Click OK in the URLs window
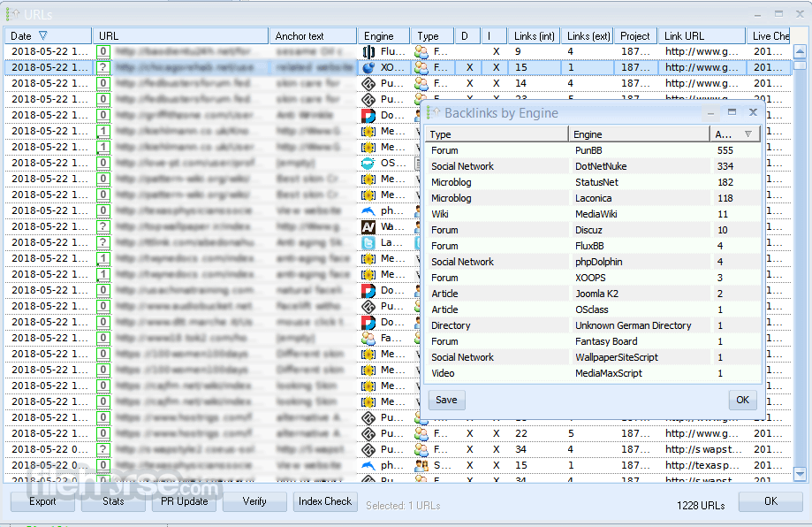The width and height of the screenshot is (812, 527). tap(770, 501)
